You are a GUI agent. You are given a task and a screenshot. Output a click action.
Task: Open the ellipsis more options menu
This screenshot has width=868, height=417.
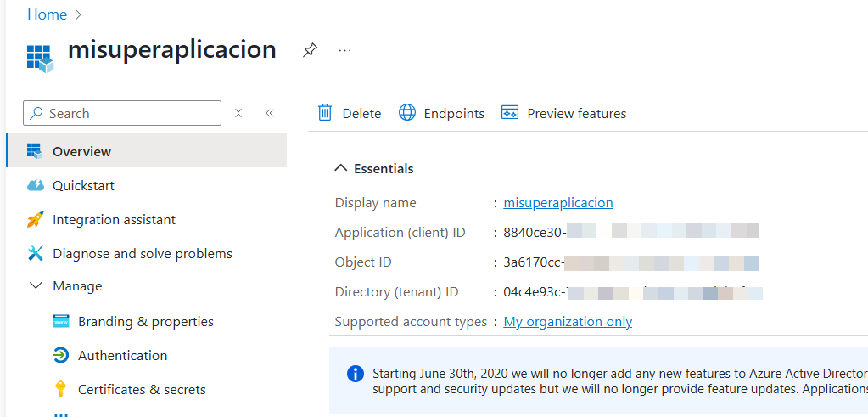tap(344, 50)
